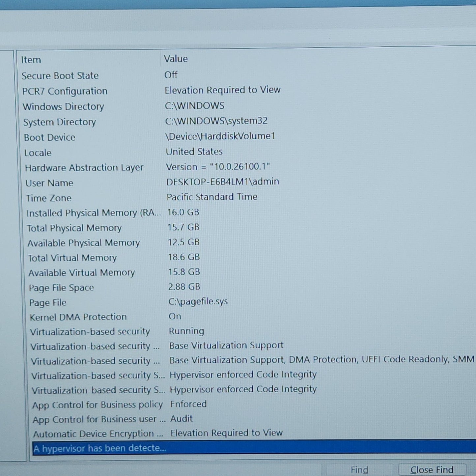
Task: Select the Secure Boot State row
Action: pyautogui.click(x=60, y=76)
